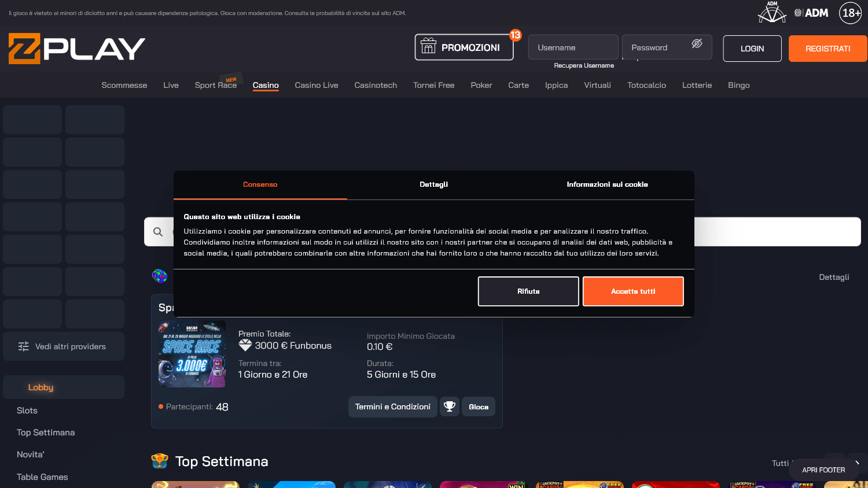Open the footer using APRI FOOTER
Screen dimensions: 868x488
click(x=823, y=469)
